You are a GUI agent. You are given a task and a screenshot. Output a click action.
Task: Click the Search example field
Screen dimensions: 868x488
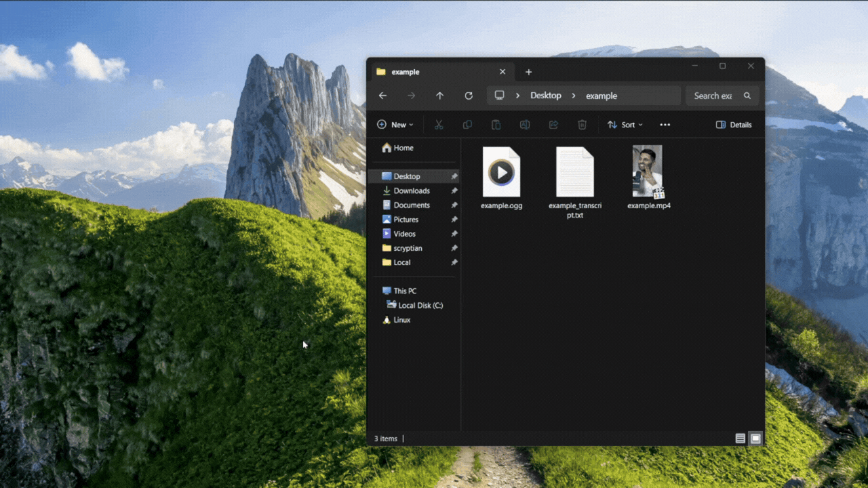click(x=723, y=96)
